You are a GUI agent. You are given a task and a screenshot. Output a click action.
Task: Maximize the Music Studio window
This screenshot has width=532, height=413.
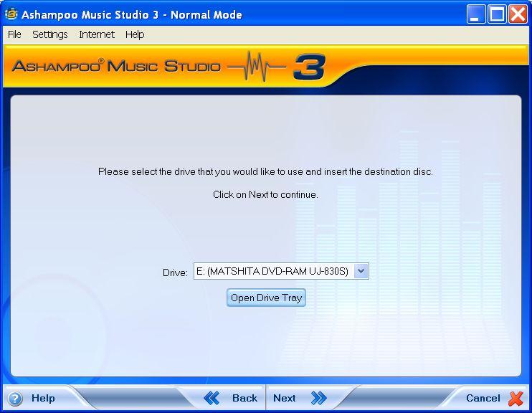[497, 14]
